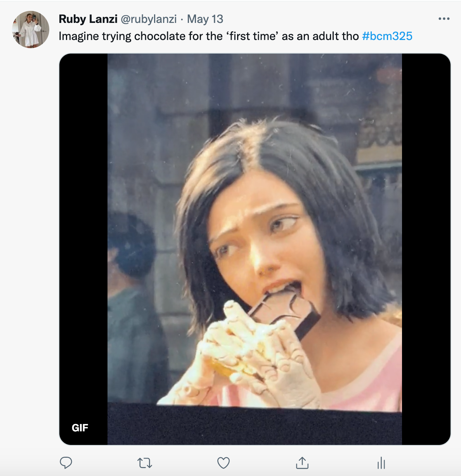Retweet the chocolate tweet
The width and height of the screenshot is (461, 476).
click(144, 463)
